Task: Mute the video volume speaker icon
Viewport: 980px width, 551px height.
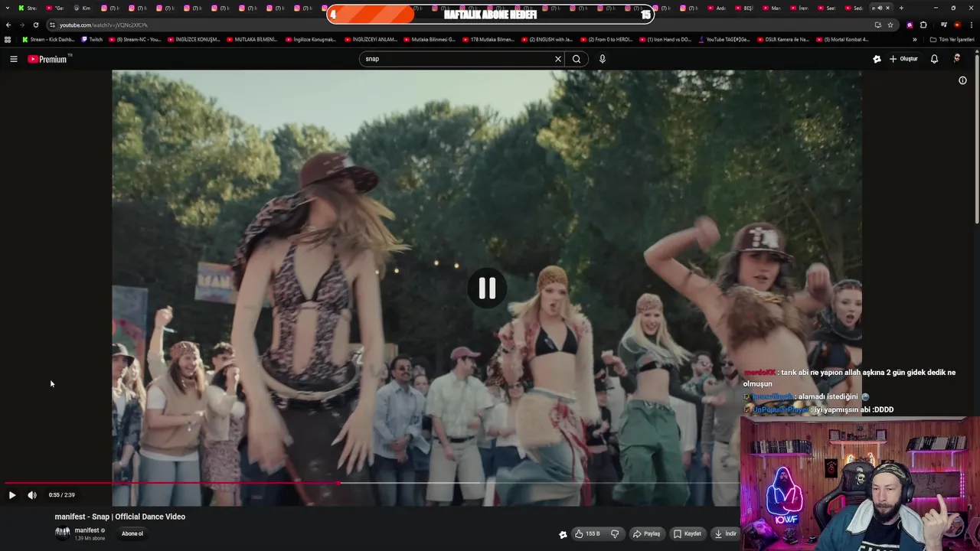Action: click(x=32, y=495)
